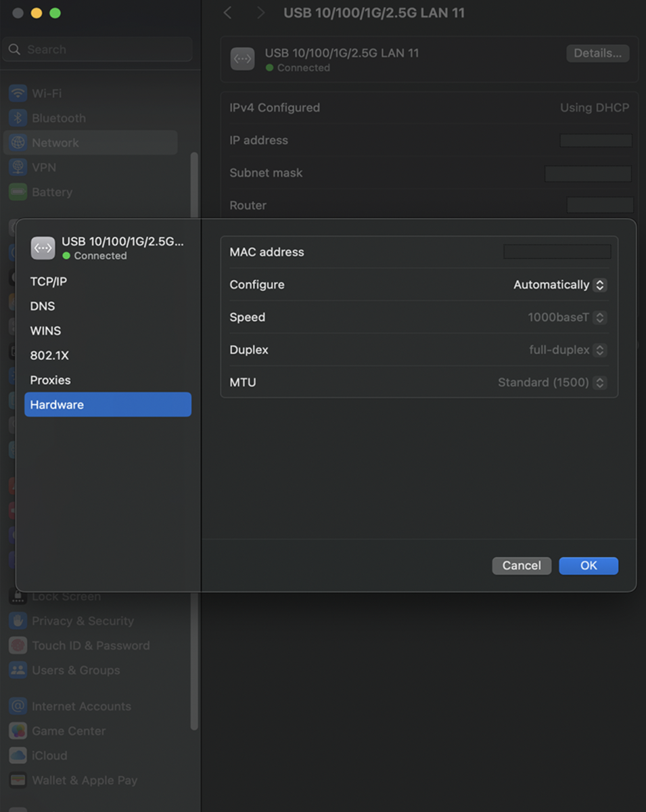Cancel the hardware settings dialog
The width and height of the screenshot is (646, 812).
point(521,566)
